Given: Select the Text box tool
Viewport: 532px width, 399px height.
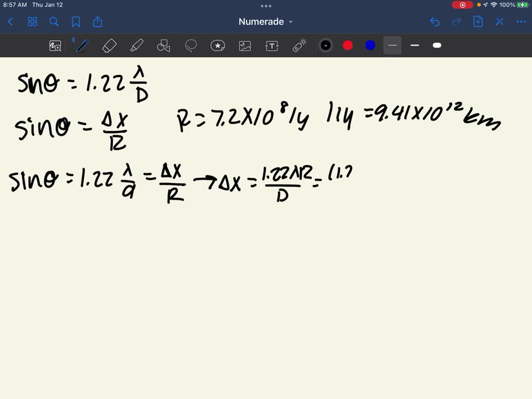Looking at the screenshot, I should click(272, 46).
